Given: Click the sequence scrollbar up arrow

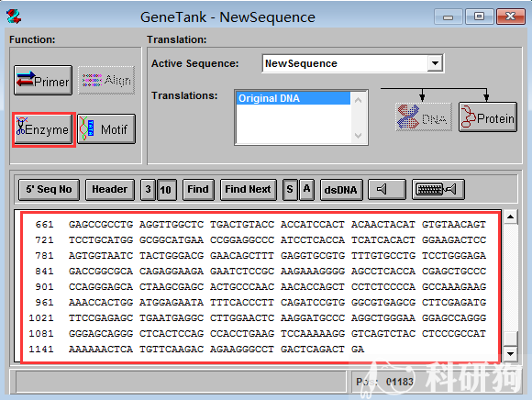Looking at the screenshot, I should click(510, 217).
